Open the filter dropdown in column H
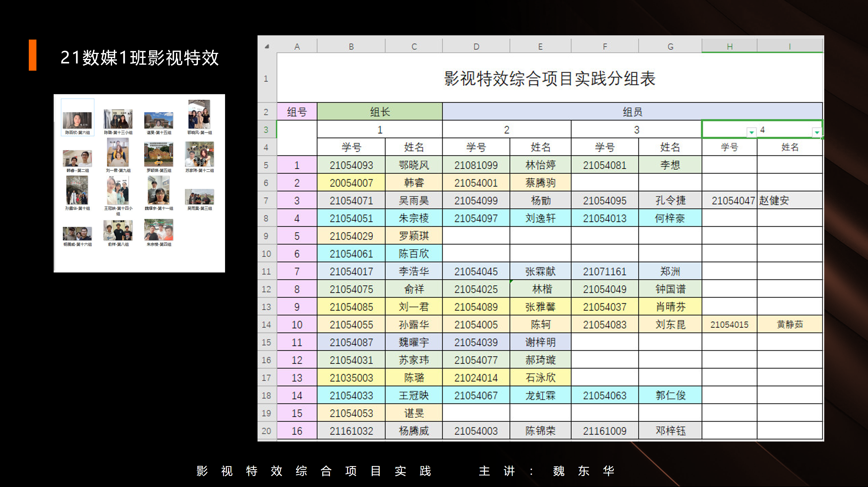This screenshot has width=868, height=487. (x=751, y=132)
